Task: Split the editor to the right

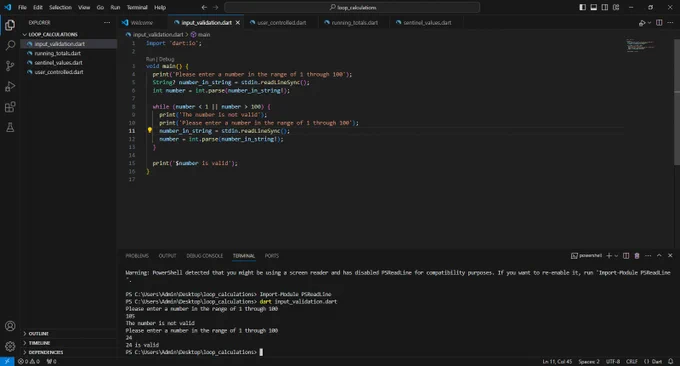Action: coord(659,23)
